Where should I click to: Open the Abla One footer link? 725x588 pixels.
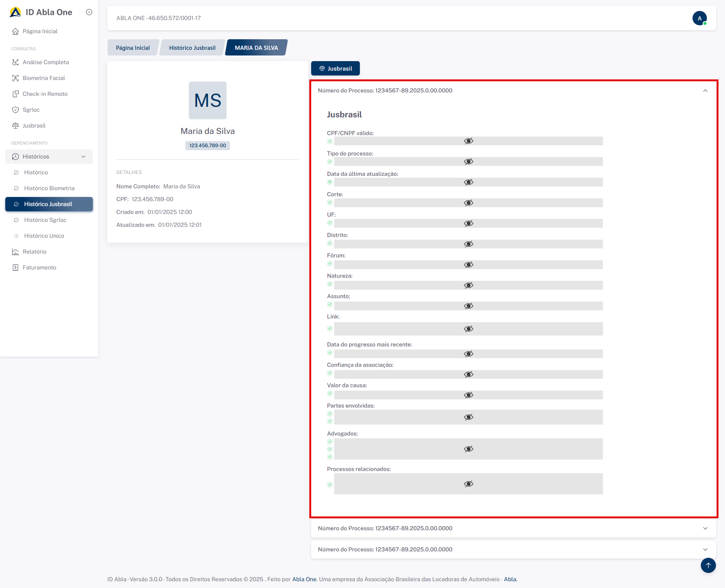[x=304, y=579]
